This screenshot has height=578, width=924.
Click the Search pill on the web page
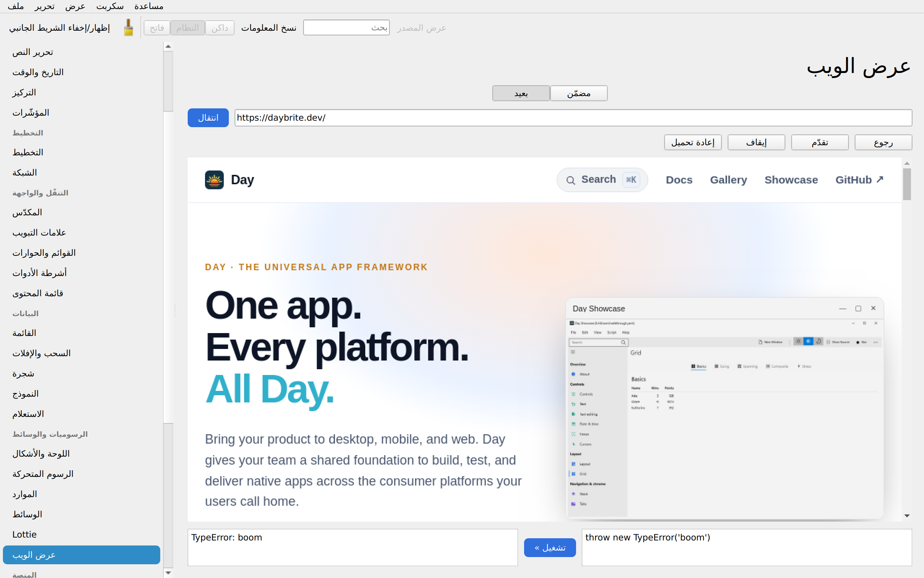(x=602, y=180)
